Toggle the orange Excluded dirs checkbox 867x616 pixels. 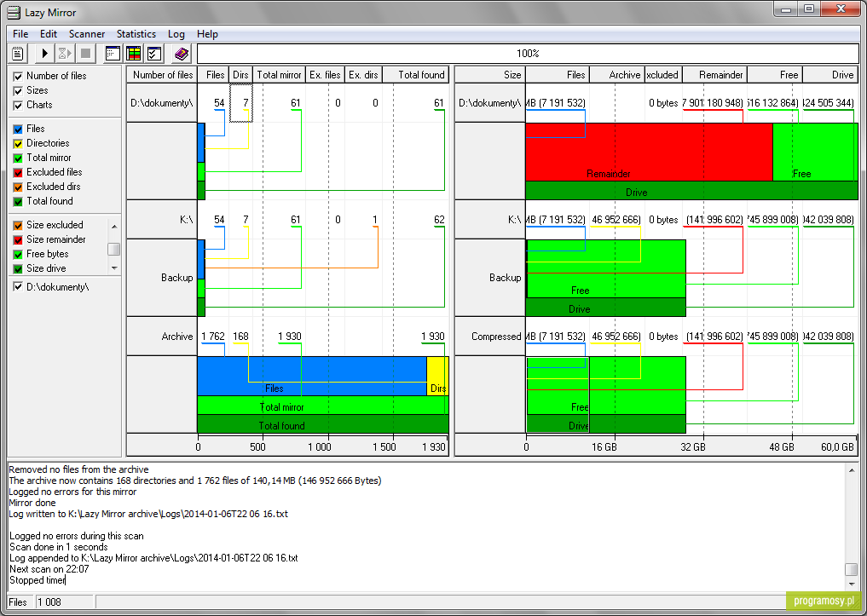18,187
